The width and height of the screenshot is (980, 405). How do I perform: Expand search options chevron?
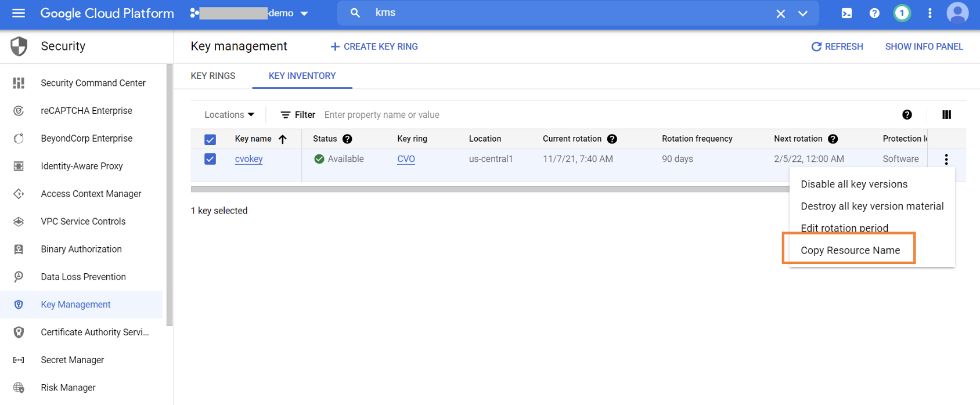(x=803, y=13)
